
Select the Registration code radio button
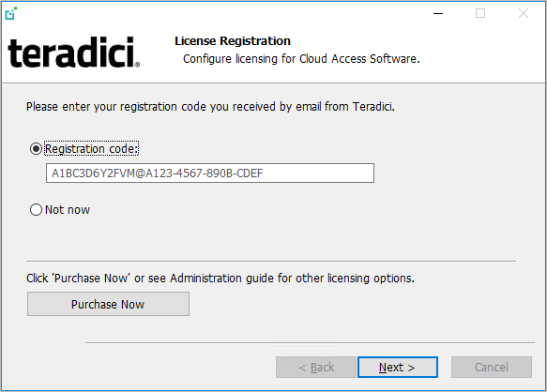(x=36, y=149)
